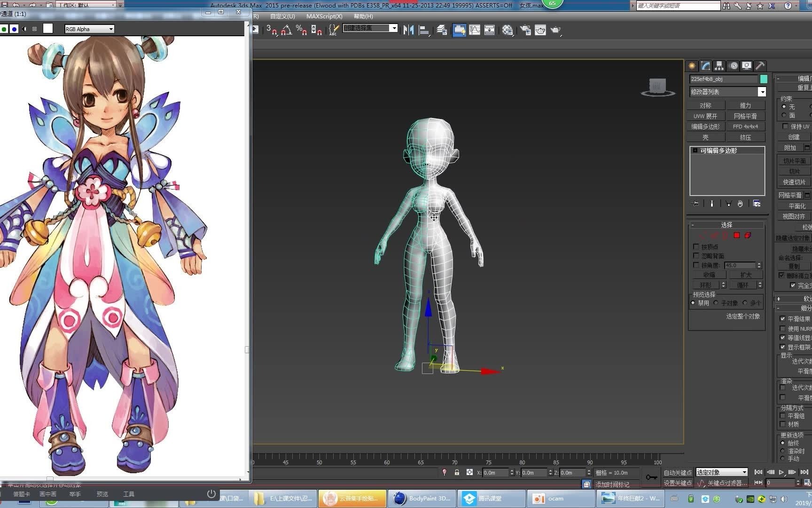The width and height of the screenshot is (812, 508).
Task: Expand 可编辑多边形 stack entry
Action: click(x=695, y=151)
